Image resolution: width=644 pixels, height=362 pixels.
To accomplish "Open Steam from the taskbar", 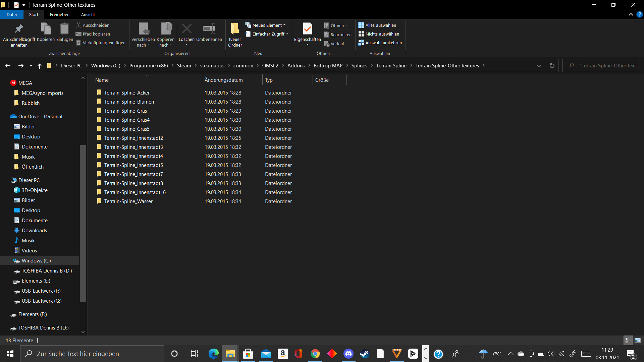I will pos(365,354).
